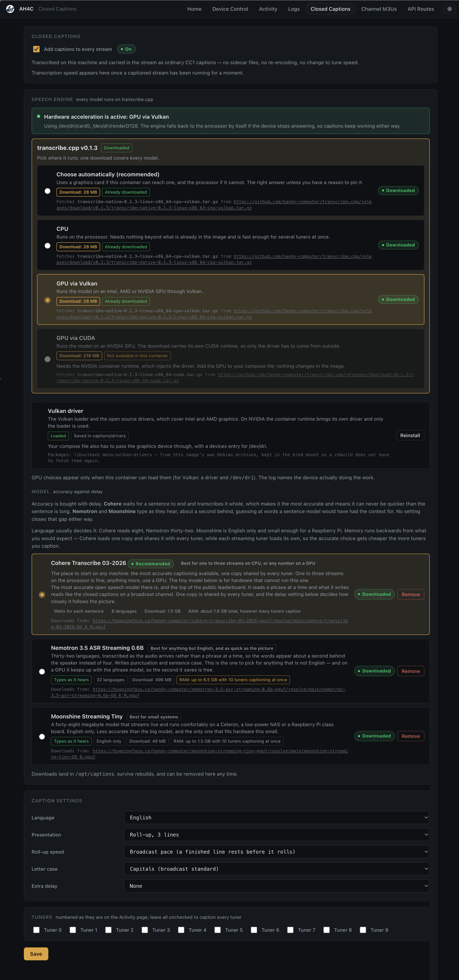Click the AH4C logo icon
Screen dimensions: 459x980
point(10,9)
